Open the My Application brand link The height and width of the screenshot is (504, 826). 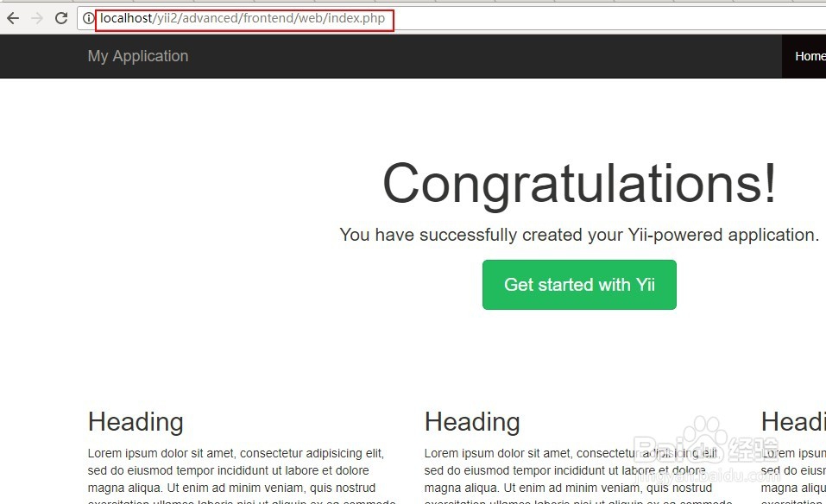(x=138, y=56)
